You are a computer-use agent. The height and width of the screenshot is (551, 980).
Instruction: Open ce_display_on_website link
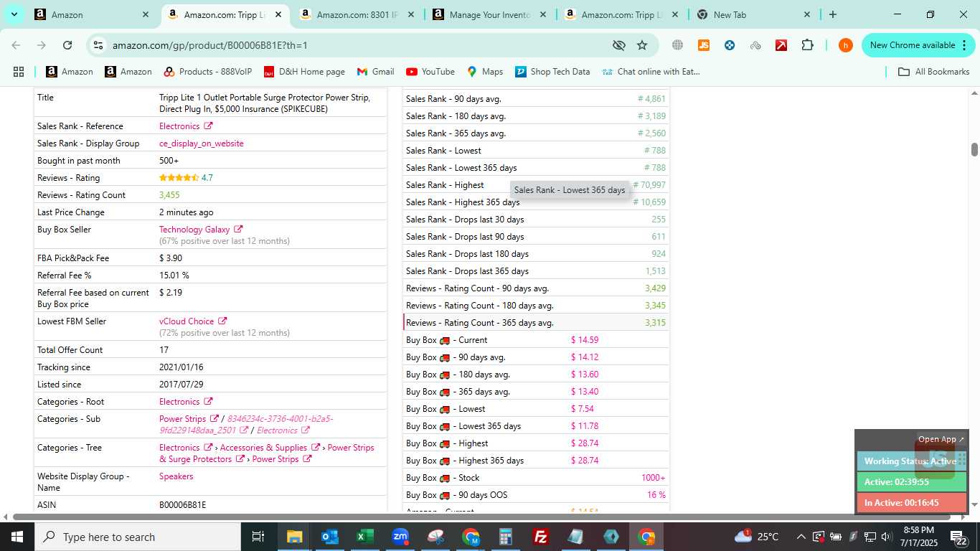coord(202,143)
